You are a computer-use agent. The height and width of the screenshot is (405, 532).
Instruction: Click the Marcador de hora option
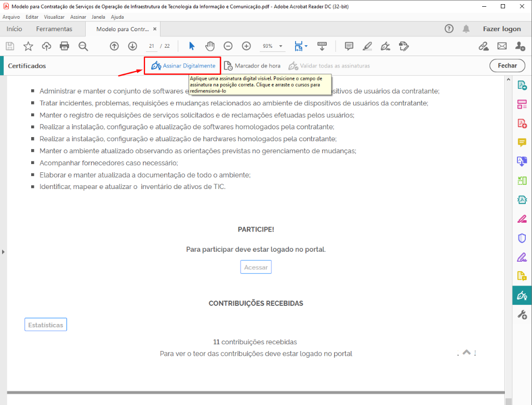(252, 66)
